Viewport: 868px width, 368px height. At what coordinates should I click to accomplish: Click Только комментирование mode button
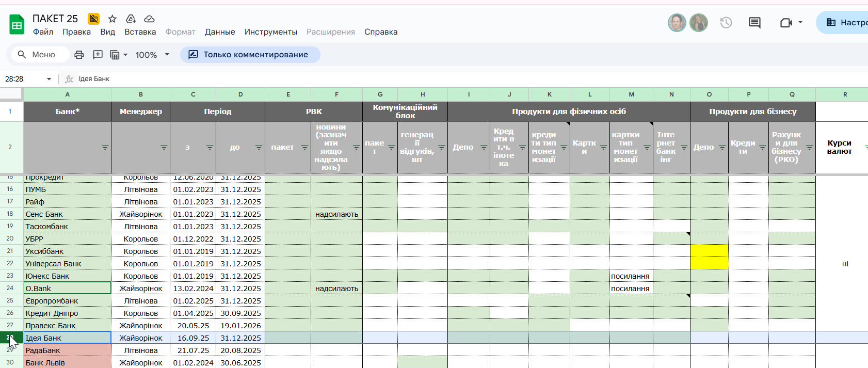pos(250,55)
